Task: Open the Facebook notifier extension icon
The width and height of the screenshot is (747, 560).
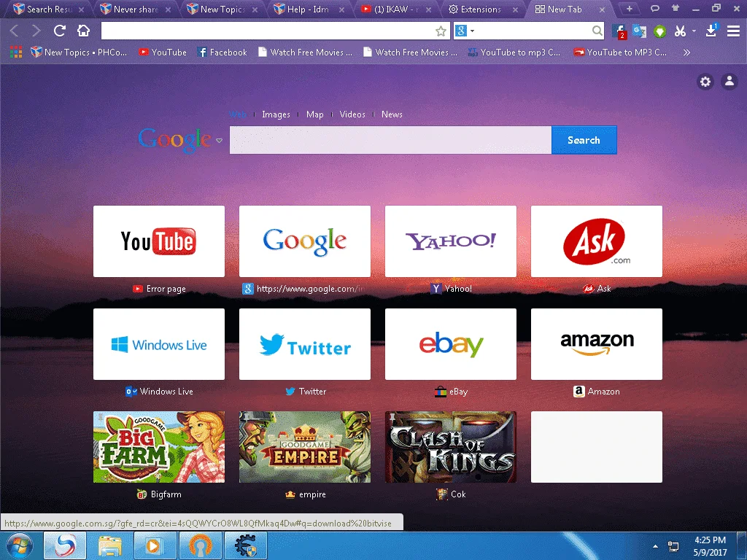Action: coord(619,31)
